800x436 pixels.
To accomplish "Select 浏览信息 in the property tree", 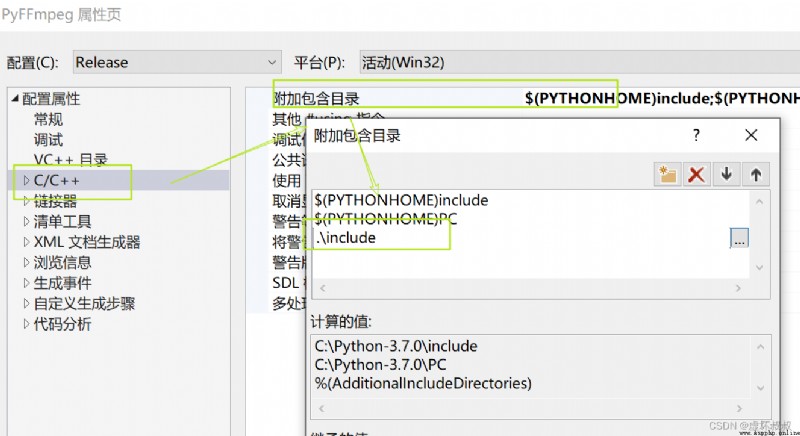I will [x=62, y=262].
